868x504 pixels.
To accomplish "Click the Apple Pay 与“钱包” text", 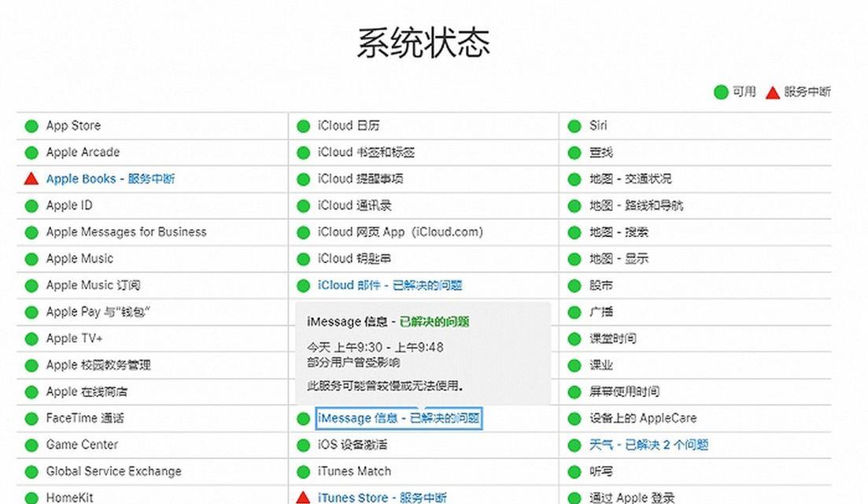I will (x=98, y=312).
